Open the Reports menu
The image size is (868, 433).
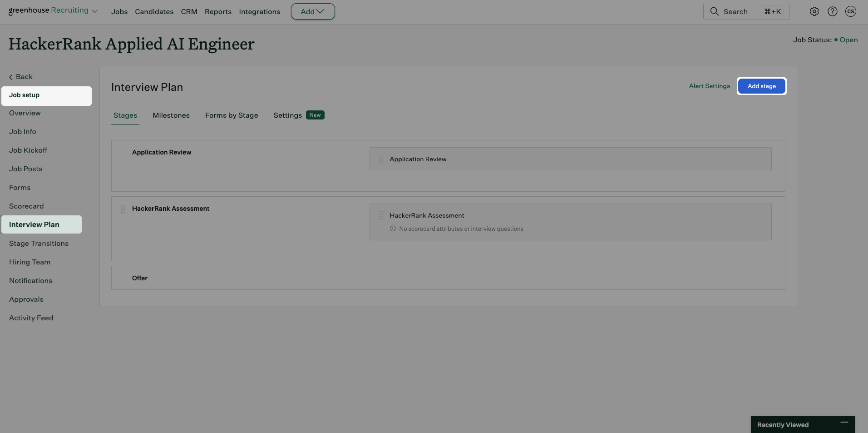pos(218,12)
